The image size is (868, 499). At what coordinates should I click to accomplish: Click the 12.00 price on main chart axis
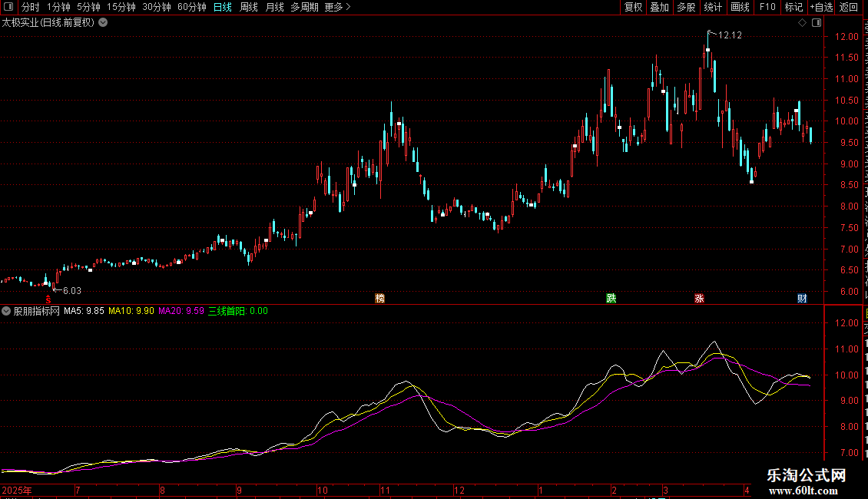(846, 37)
